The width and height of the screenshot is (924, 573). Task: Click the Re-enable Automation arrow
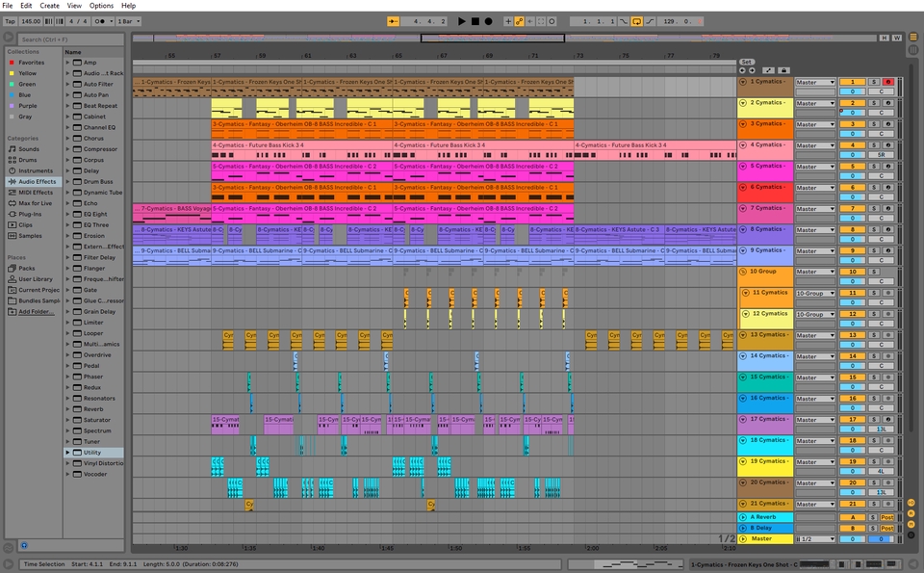[x=529, y=21]
